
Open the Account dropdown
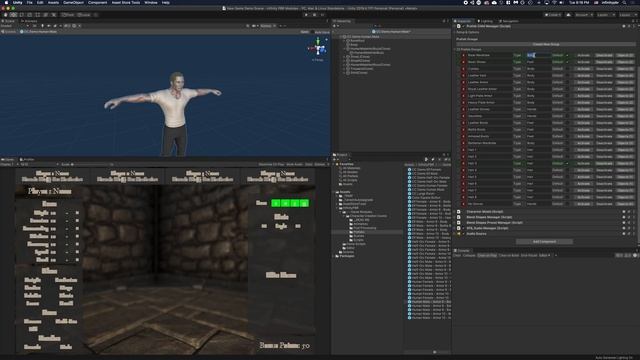click(584, 15)
